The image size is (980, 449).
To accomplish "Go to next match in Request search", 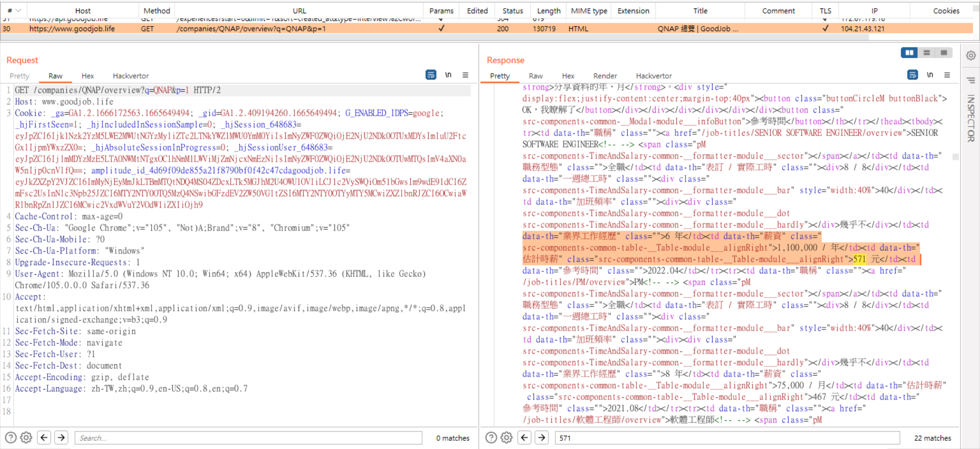I will 61,438.
